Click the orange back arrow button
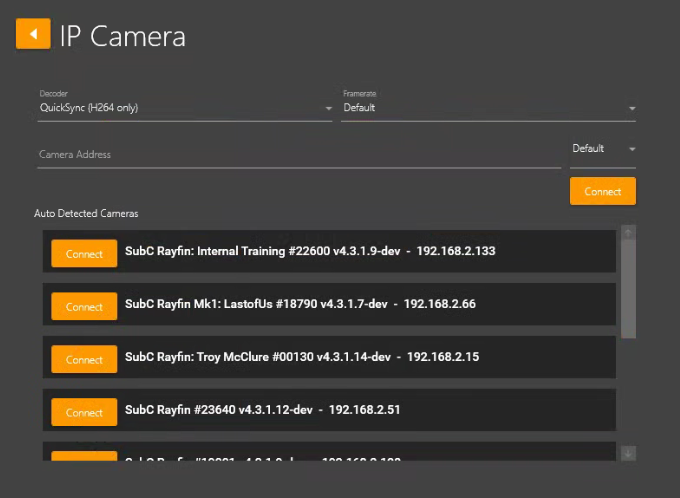680x498 pixels. 33,34
